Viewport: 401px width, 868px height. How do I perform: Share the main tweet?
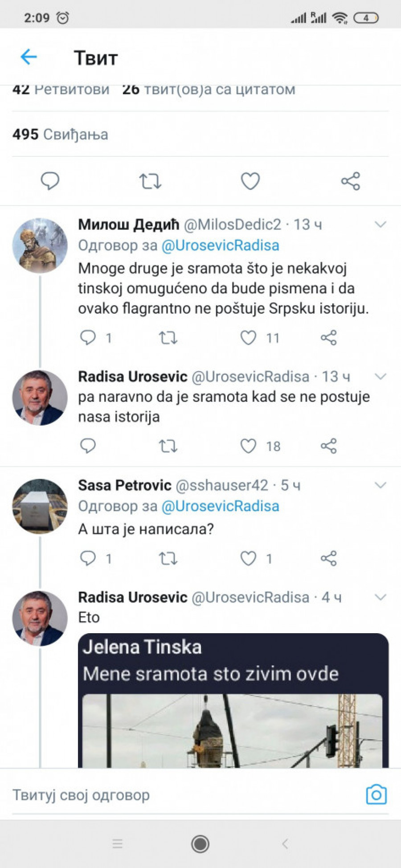[x=350, y=181]
